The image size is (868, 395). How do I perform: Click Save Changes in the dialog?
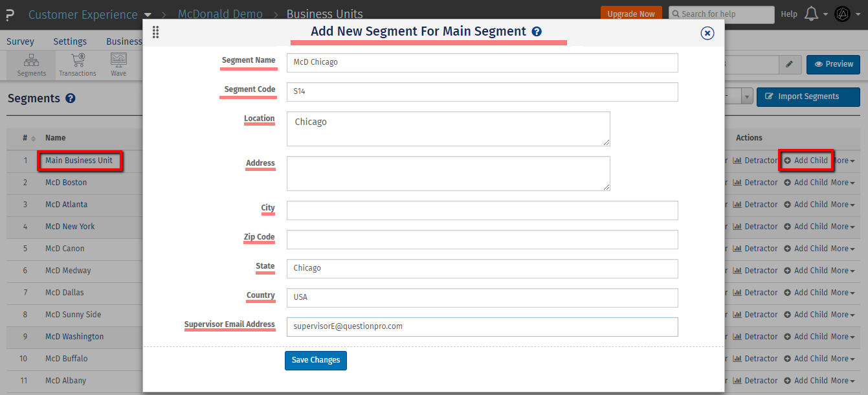point(315,360)
